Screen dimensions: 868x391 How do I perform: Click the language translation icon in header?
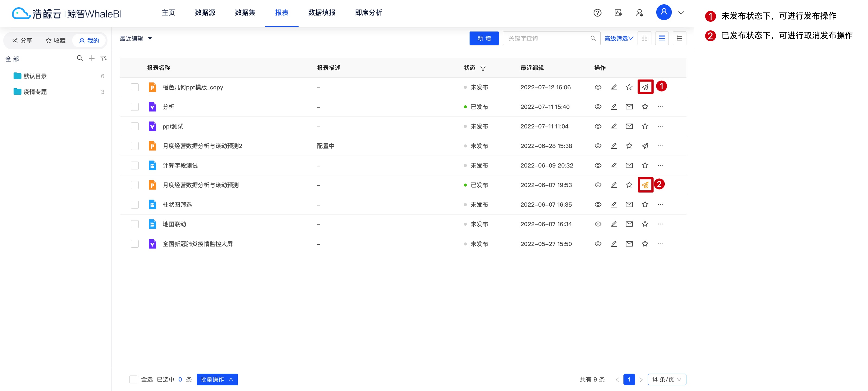pyautogui.click(x=618, y=13)
